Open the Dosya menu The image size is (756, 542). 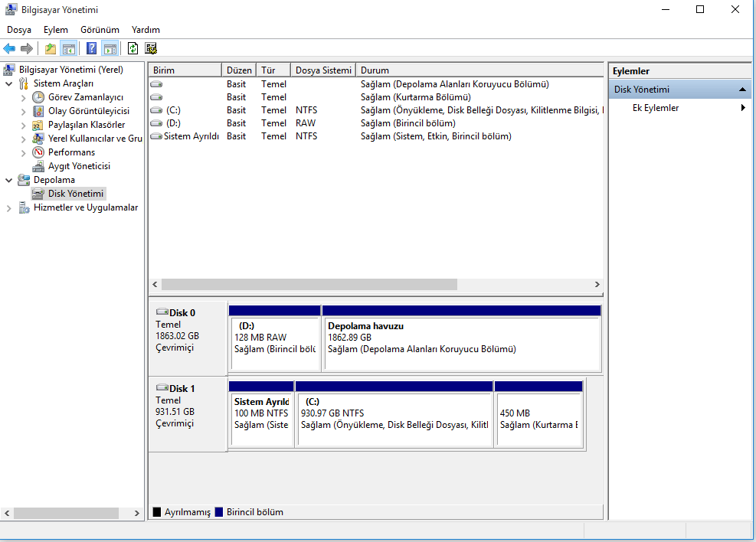click(x=19, y=30)
